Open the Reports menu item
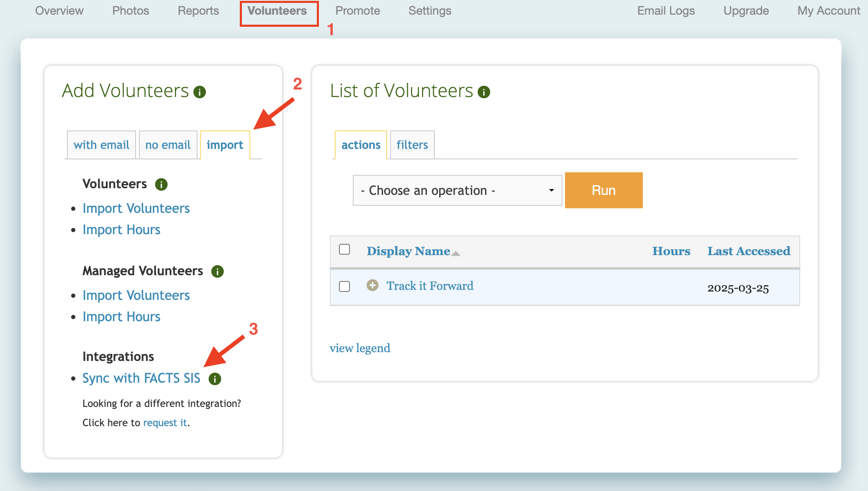The height and width of the screenshot is (491, 868). tap(198, 11)
